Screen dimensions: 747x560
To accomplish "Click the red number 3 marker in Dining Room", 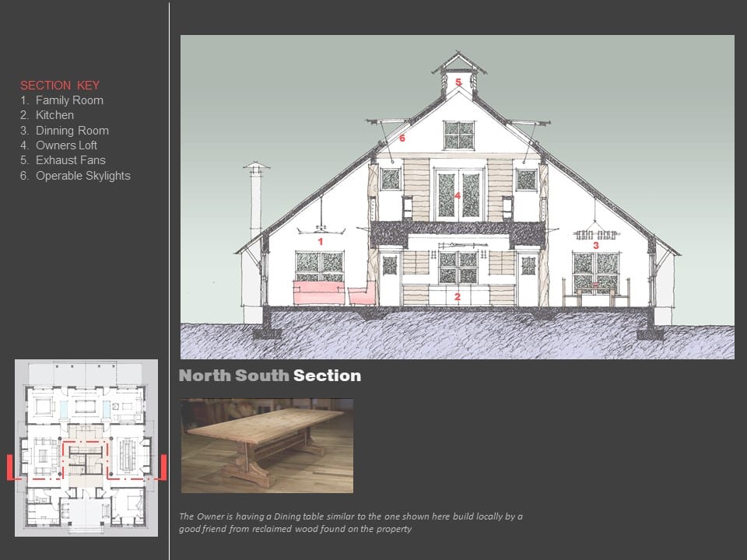I will pos(595,245).
